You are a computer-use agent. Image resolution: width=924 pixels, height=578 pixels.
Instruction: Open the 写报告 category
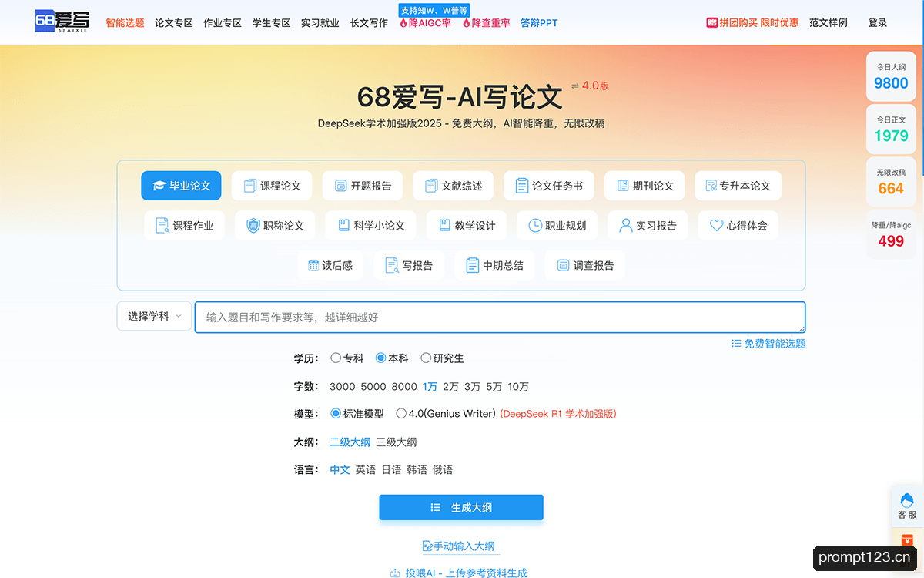pos(409,266)
